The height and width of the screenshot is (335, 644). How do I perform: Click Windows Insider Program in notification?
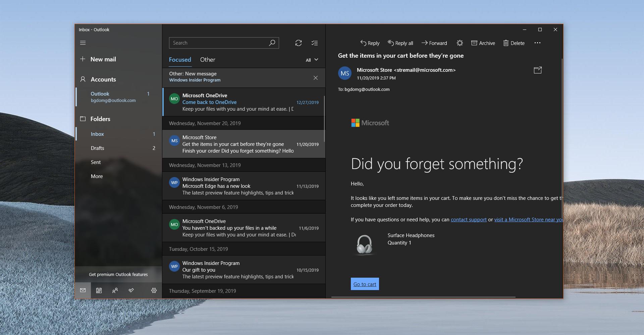tap(195, 80)
